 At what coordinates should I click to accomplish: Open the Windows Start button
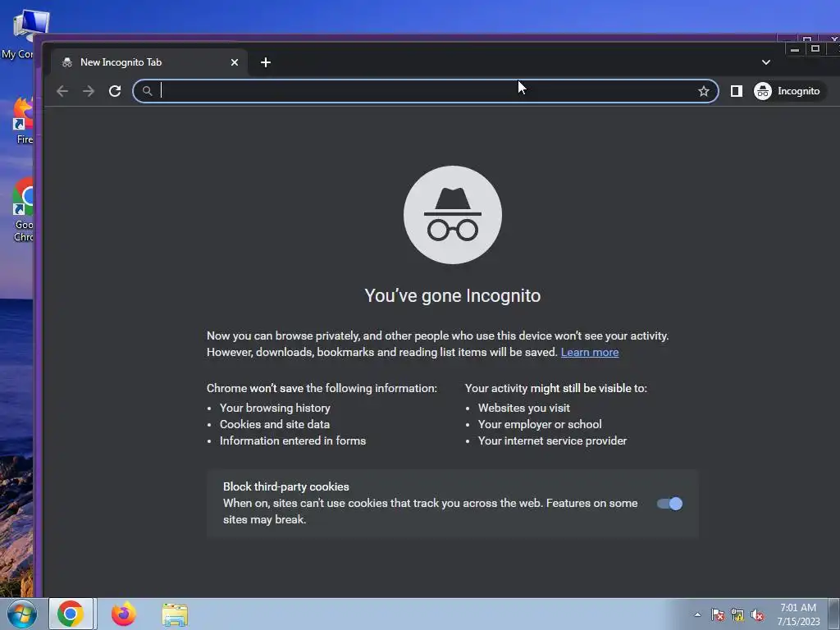[x=21, y=614]
